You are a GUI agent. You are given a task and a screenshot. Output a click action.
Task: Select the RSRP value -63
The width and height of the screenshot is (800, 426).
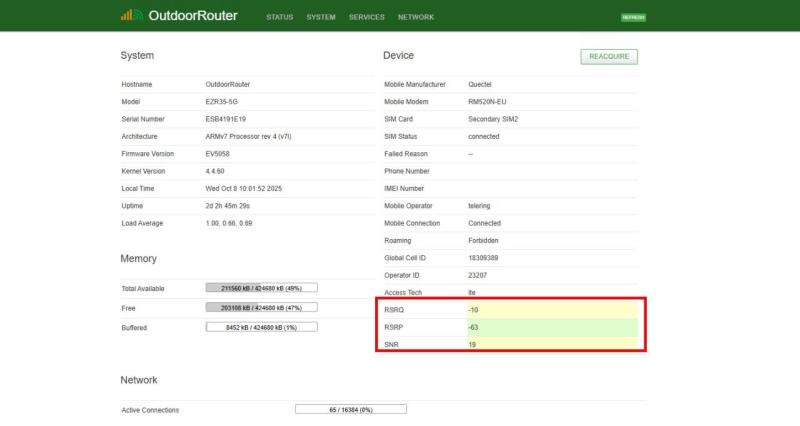(474, 327)
